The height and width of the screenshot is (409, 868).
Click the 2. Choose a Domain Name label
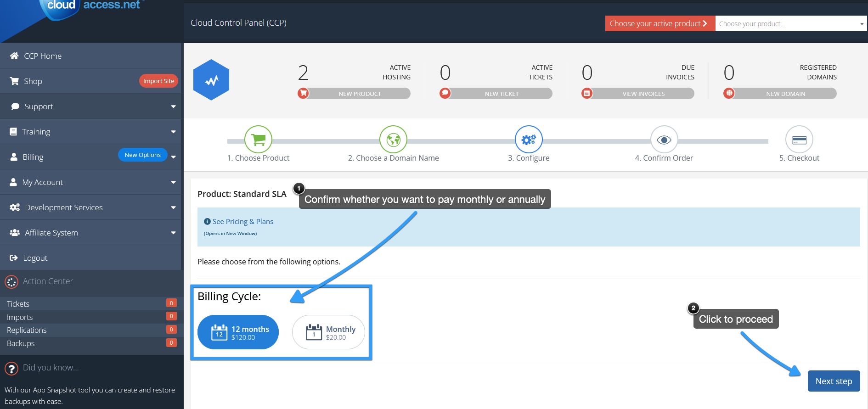(393, 158)
